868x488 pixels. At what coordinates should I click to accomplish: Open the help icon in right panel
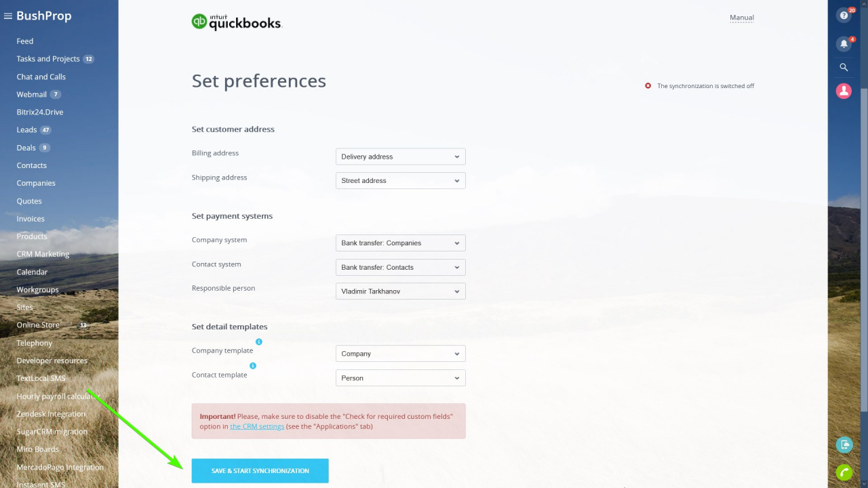(844, 15)
